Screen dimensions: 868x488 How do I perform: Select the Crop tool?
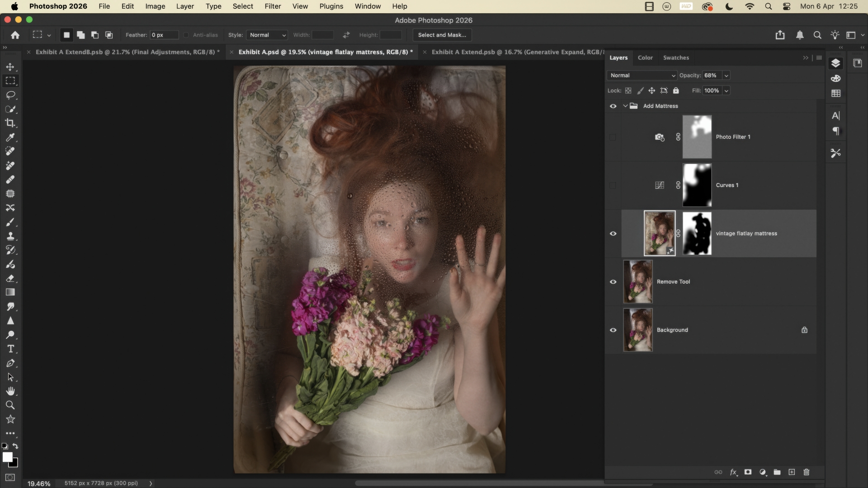click(10, 123)
